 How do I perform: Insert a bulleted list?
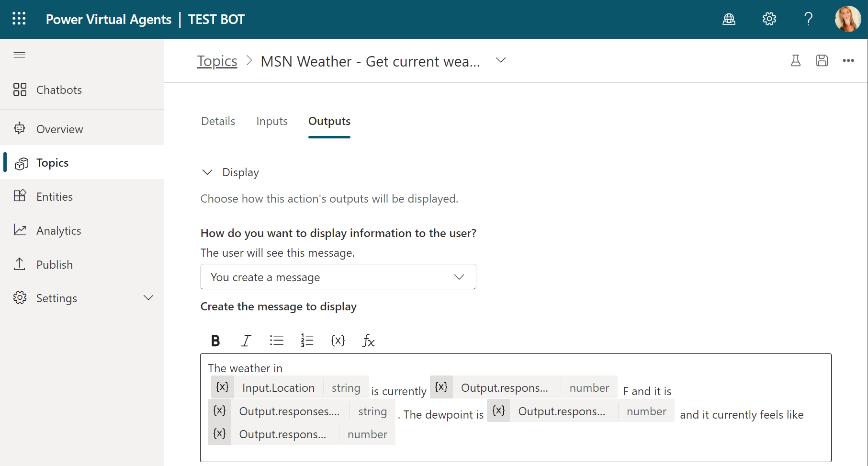click(x=277, y=341)
